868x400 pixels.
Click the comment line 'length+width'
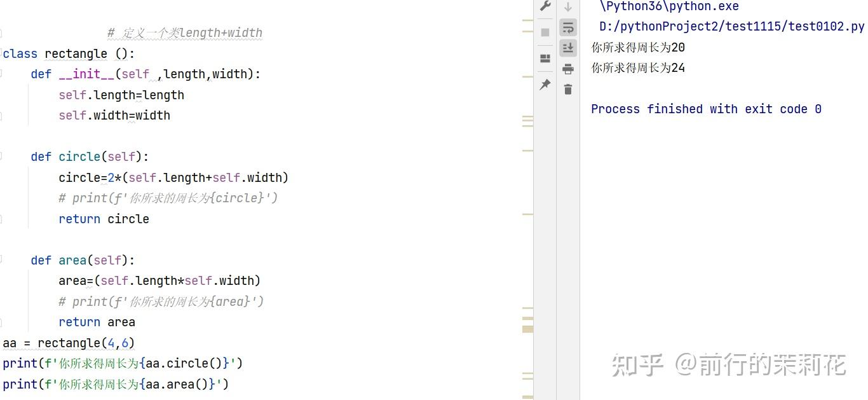(x=185, y=33)
